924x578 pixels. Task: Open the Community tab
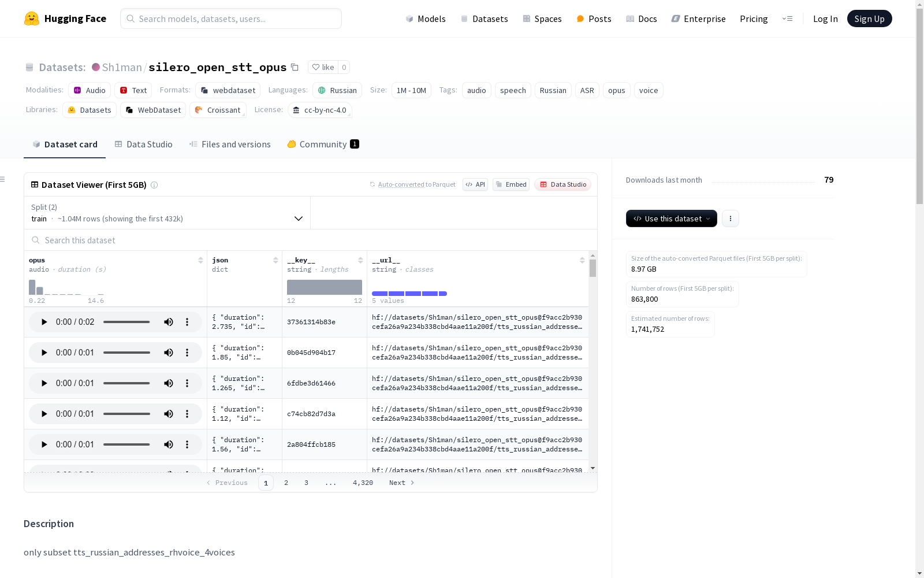pos(323,144)
